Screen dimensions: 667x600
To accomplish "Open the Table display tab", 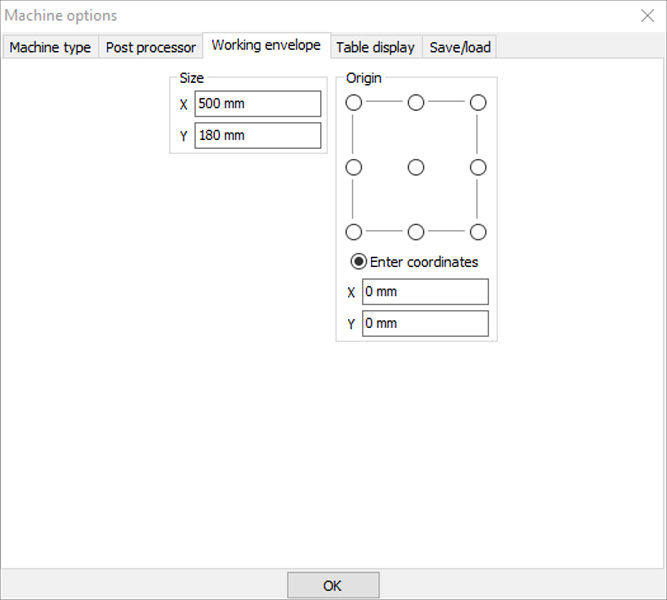I will [375, 47].
